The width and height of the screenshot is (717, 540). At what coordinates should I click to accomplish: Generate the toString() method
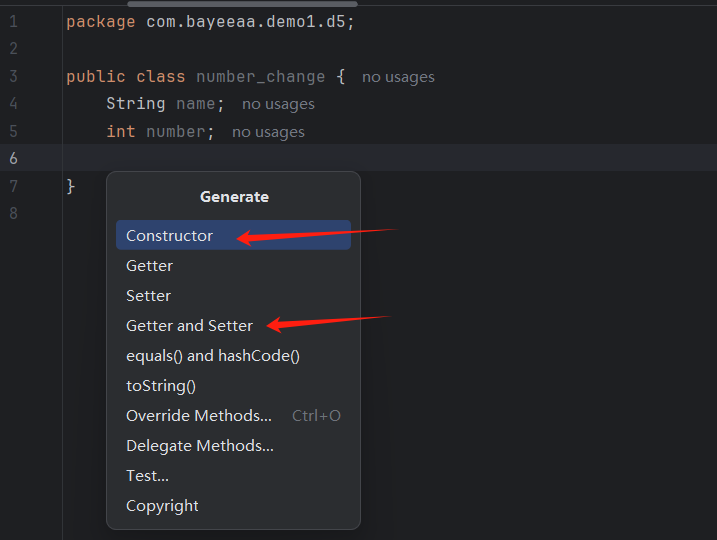tap(160, 386)
